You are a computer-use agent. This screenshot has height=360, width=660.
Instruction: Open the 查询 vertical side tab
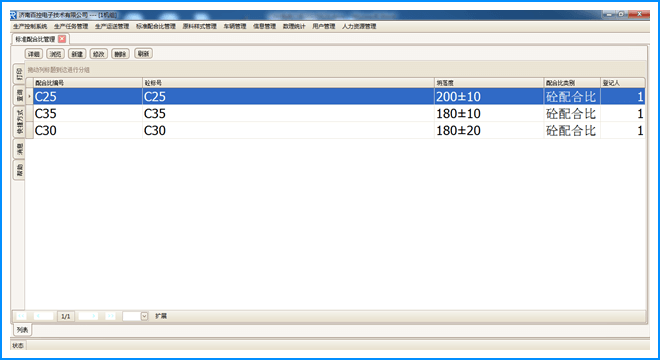[x=19, y=95]
